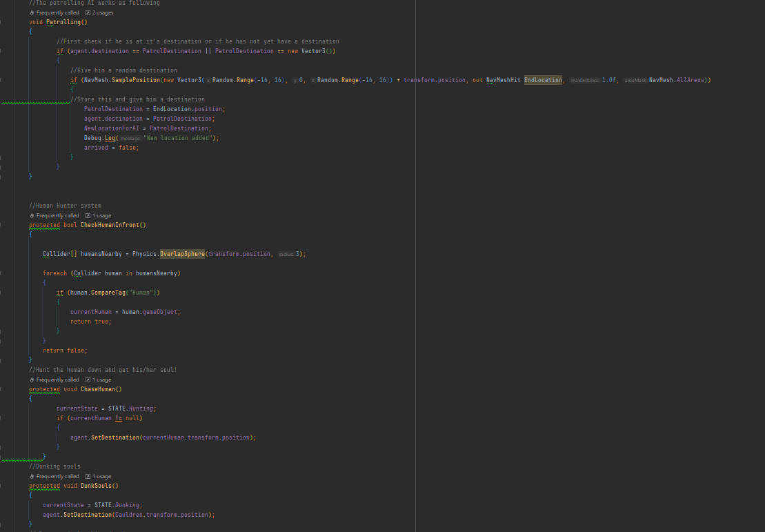This screenshot has height=532, width=765.
Task: Click the Cauldren identifier
Action: (130, 515)
